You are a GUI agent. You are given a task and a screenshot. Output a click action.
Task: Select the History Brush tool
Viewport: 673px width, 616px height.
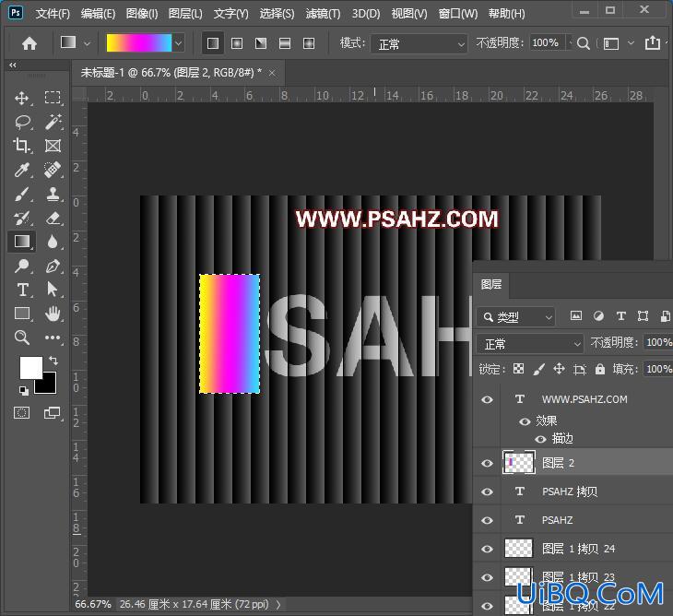tap(21, 218)
